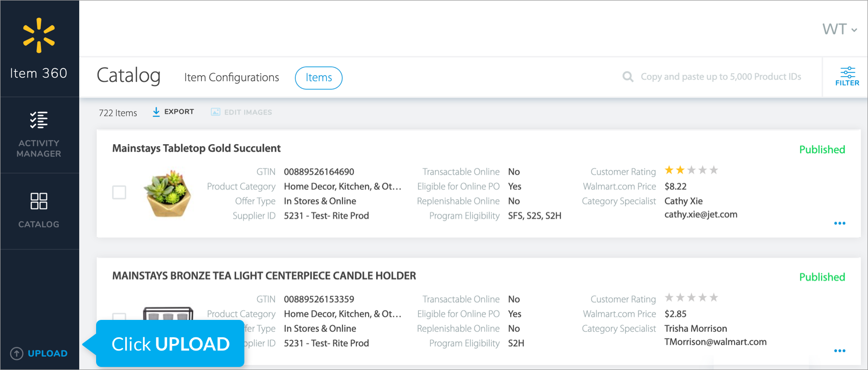Click the $8.22 price value
Viewport: 868px width, 370px height.
(x=675, y=187)
